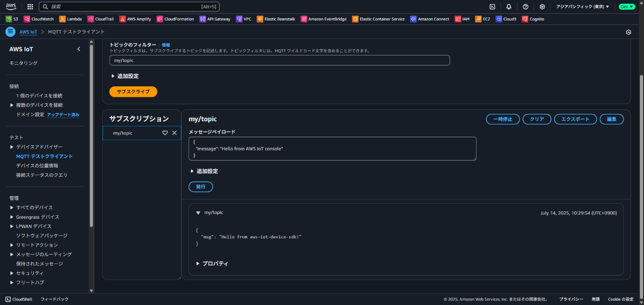Open AWS Amplify service shortcut

coord(135,19)
